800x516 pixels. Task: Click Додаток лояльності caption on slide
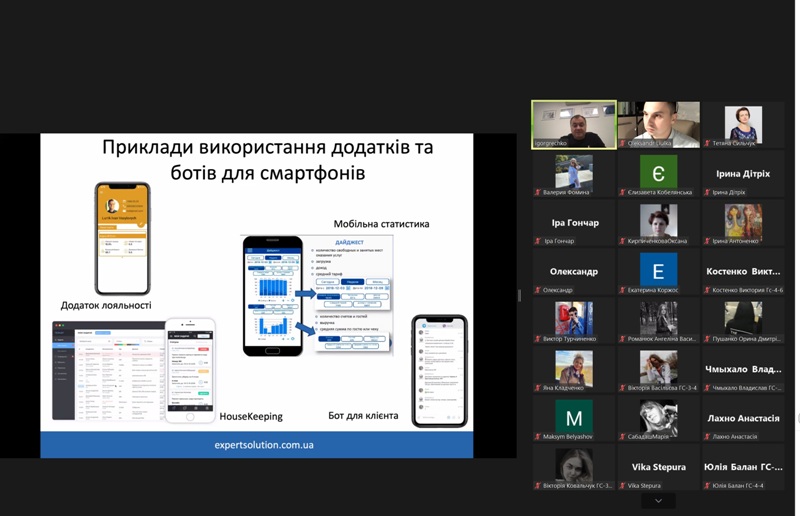[106, 305]
